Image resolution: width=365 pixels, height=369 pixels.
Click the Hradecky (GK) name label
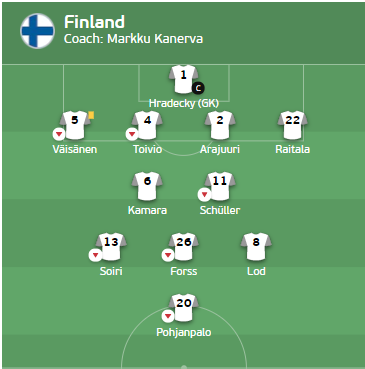(184, 103)
